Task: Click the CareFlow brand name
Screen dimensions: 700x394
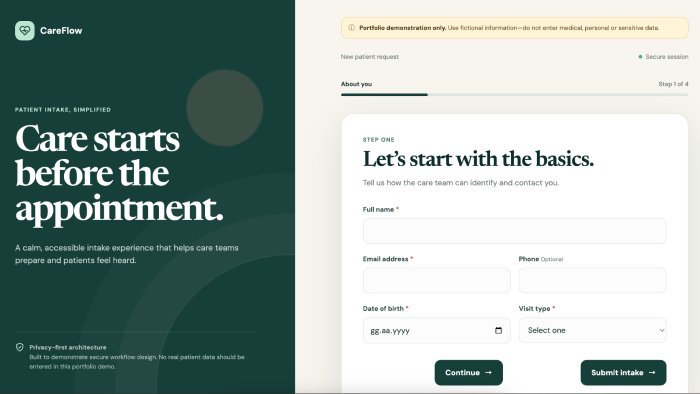Action: pyautogui.click(x=61, y=31)
